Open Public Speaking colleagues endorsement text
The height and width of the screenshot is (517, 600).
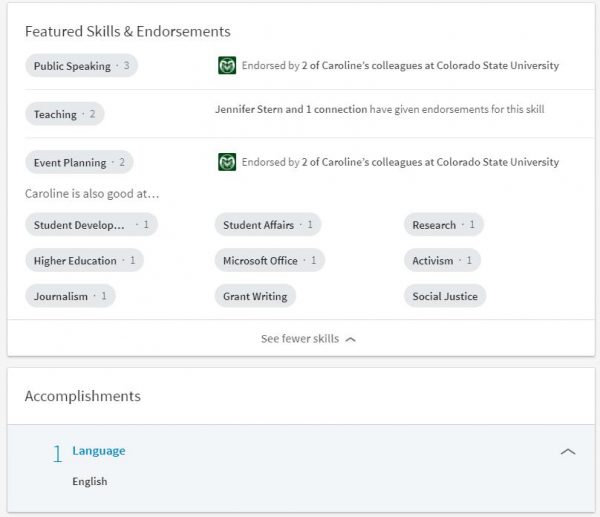[x=400, y=66]
